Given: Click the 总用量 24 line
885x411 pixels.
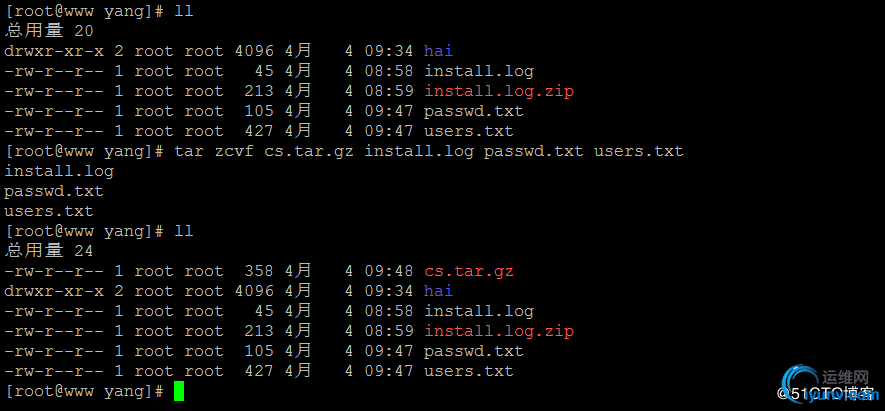Looking at the screenshot, I should 49,251.
